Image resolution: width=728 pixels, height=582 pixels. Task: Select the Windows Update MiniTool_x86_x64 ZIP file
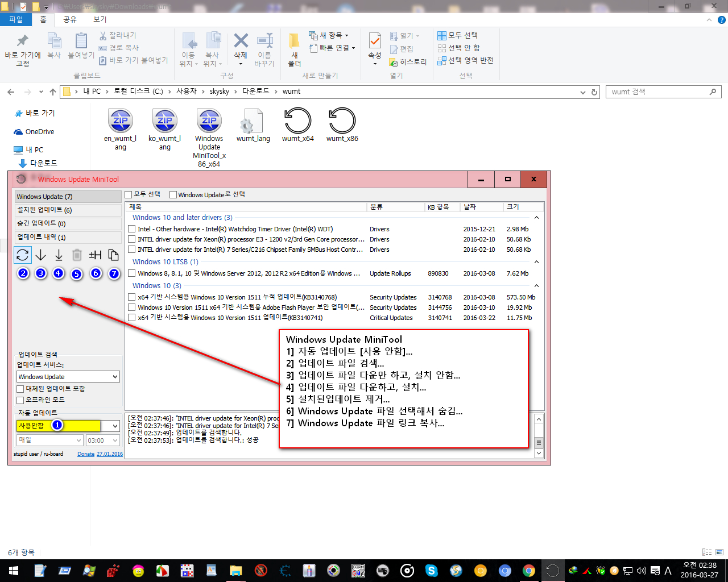(209, 138)
